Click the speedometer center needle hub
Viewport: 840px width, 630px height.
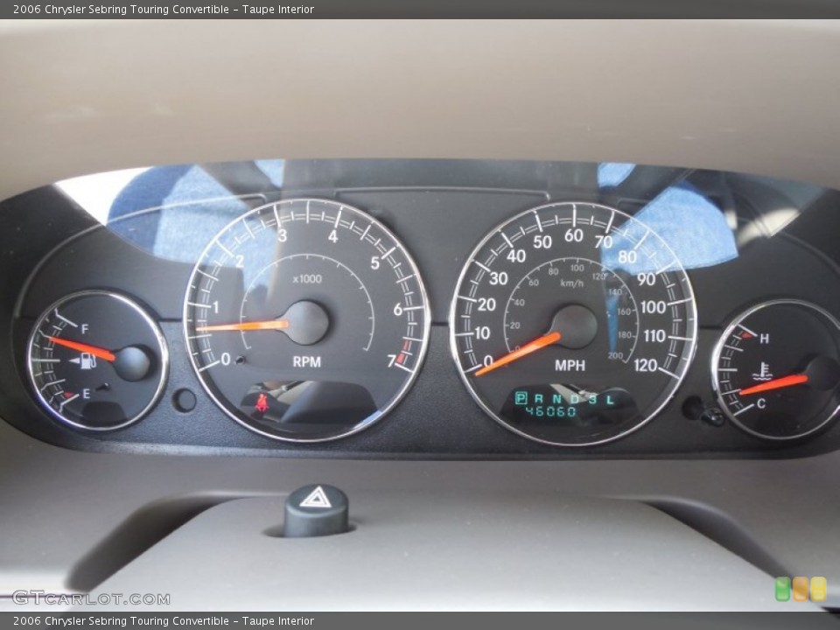pyautogui.click(x=576, y=327)
